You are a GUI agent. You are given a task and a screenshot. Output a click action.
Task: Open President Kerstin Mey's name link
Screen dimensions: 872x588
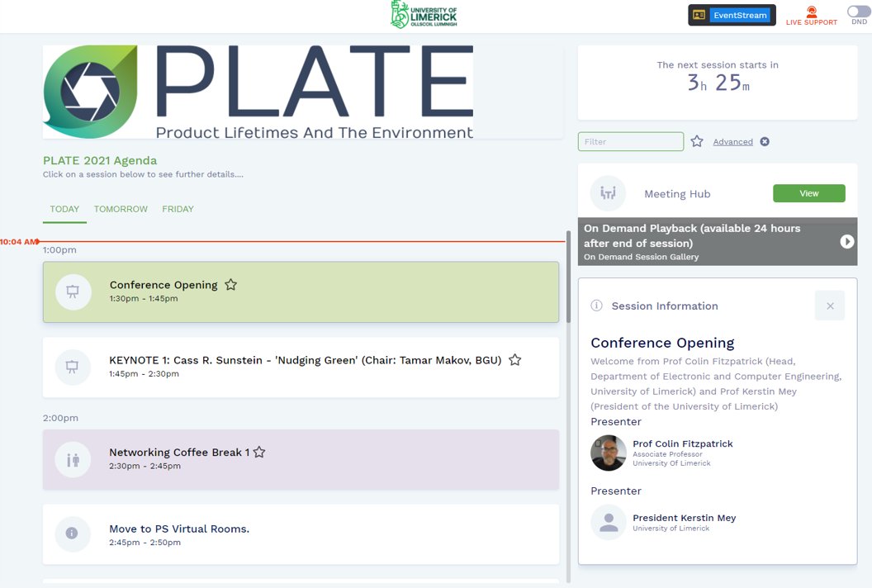coord(684,518)
